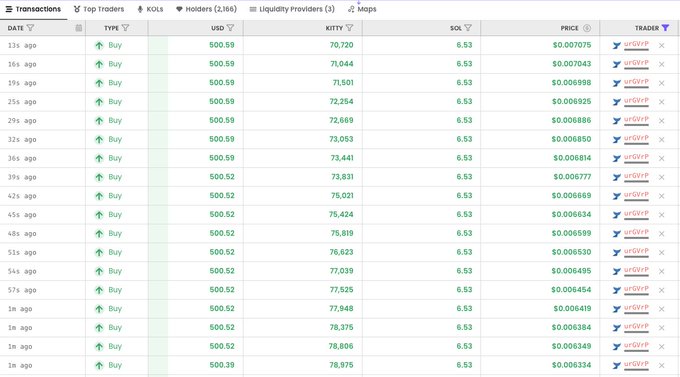680x377 pixels.
Task: Open the KOLs tab
Action: (x=150, y=9)
